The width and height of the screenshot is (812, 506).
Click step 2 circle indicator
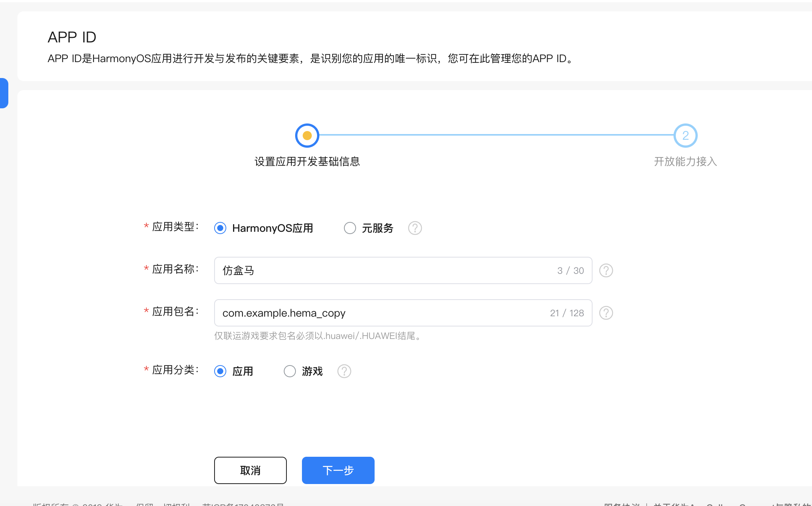(685, 135)
